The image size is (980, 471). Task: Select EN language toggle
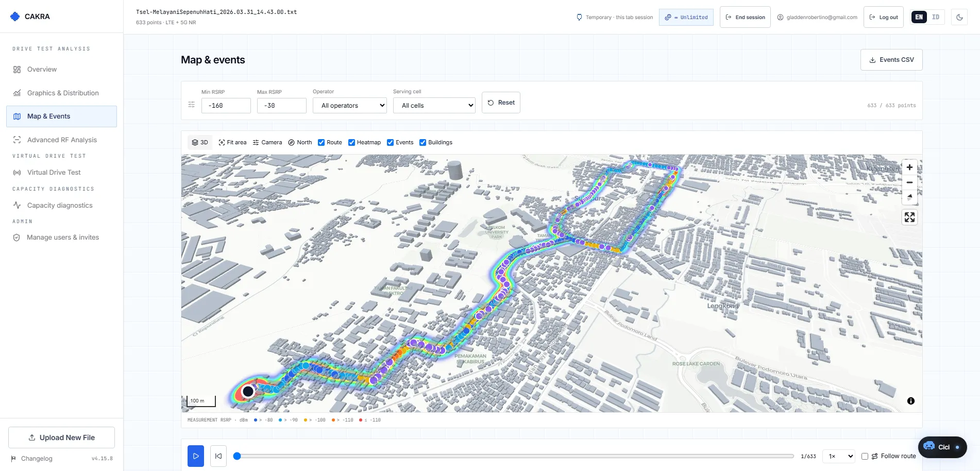pos(919,17)
